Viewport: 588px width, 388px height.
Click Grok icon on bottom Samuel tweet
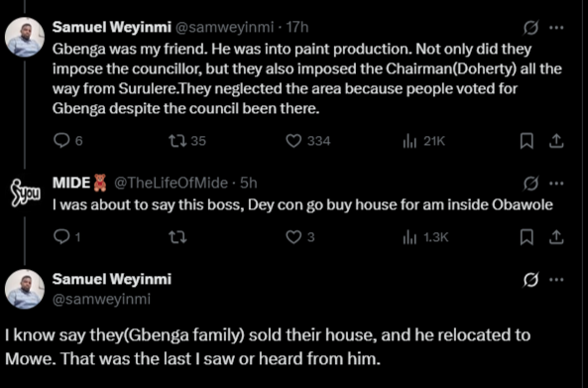[x=531, y=280]
